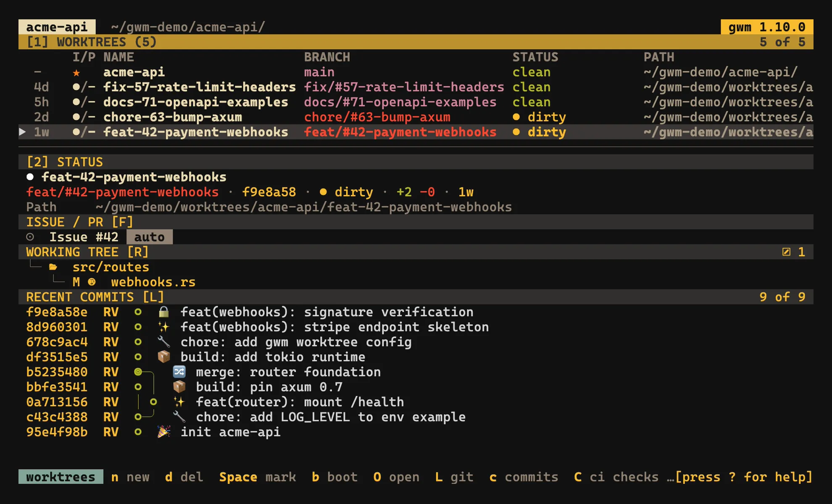This screenshot has height=504, width=832.
Task: Click the party popper icon on init commit
Action: coord(163,432)
